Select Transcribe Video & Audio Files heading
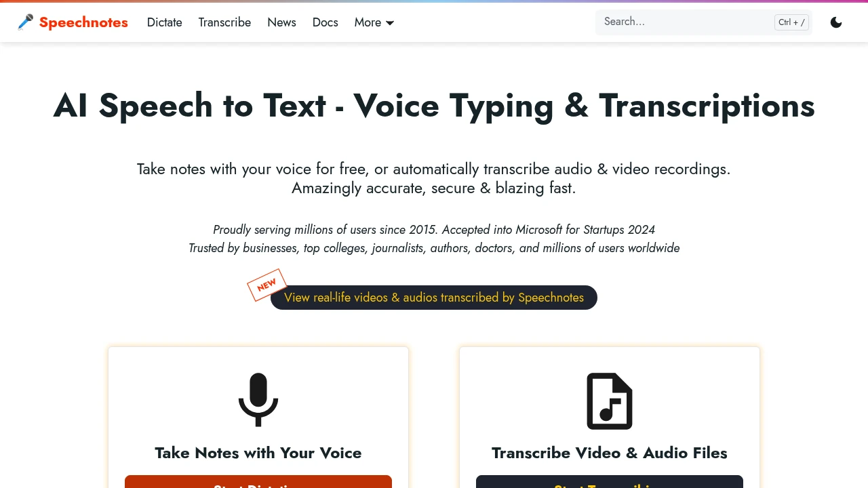 coord(610,453)
